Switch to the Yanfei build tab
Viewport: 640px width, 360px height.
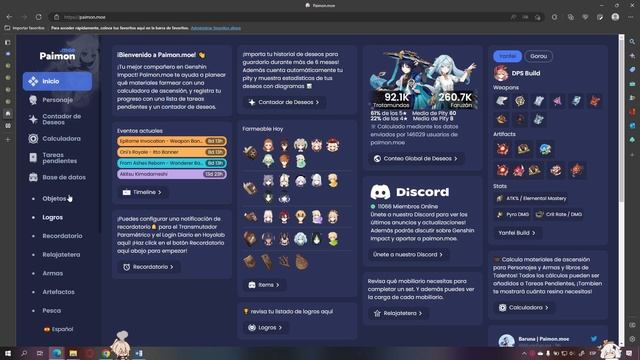tap(507, 56)
